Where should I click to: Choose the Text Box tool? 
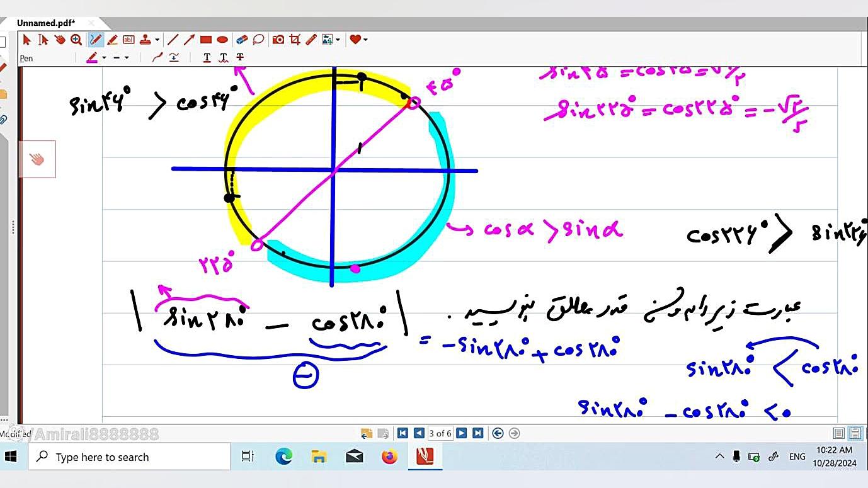[x=128, y=40]
